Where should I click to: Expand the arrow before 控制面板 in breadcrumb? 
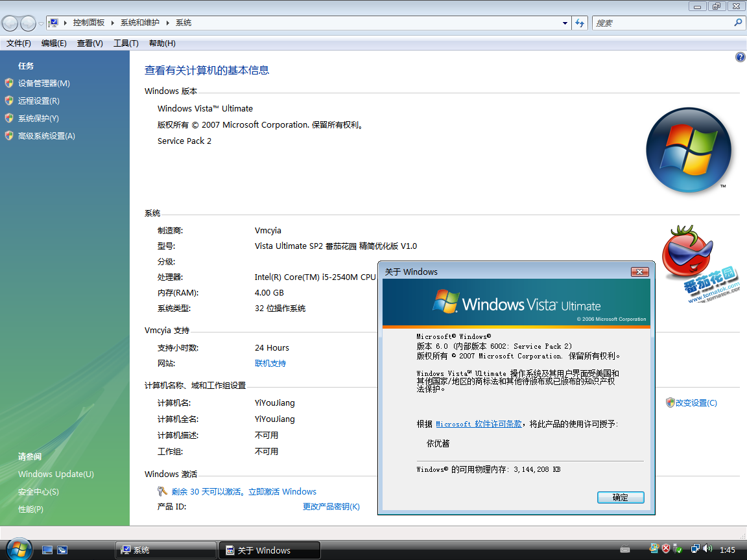65,23
